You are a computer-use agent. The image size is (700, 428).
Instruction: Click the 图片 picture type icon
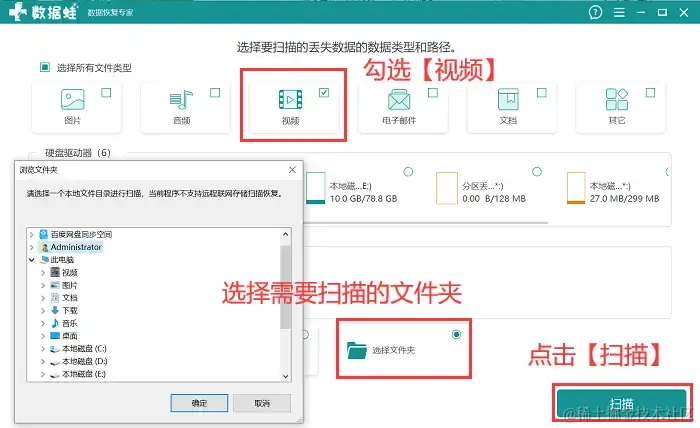point(73,100)
